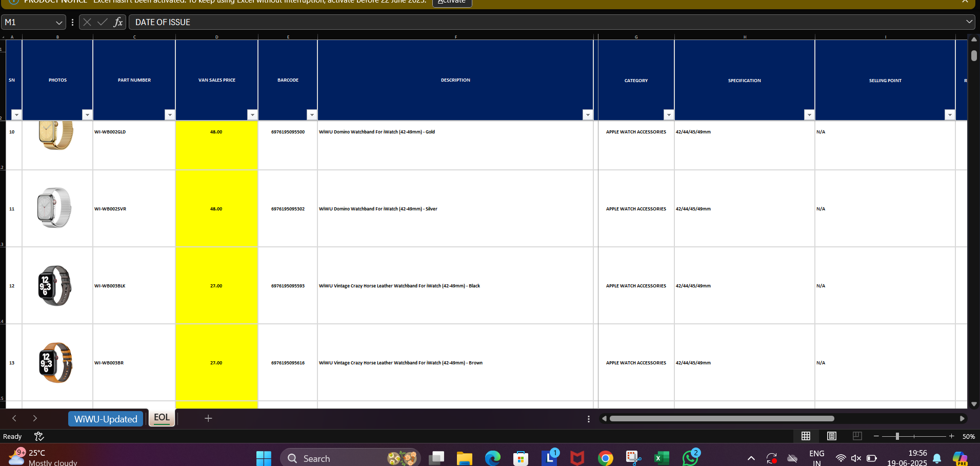980x466 pixels.
Task: Click the Insert Function fx icon
Action: tap(118, 22)
